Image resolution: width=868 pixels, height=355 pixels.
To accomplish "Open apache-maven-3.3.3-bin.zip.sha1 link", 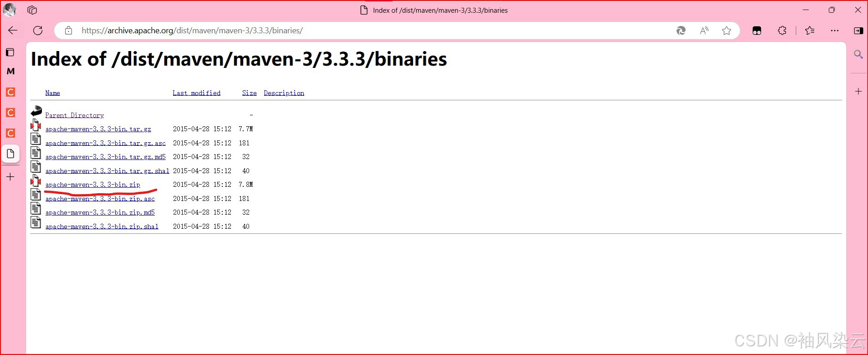I will [102, 226].
